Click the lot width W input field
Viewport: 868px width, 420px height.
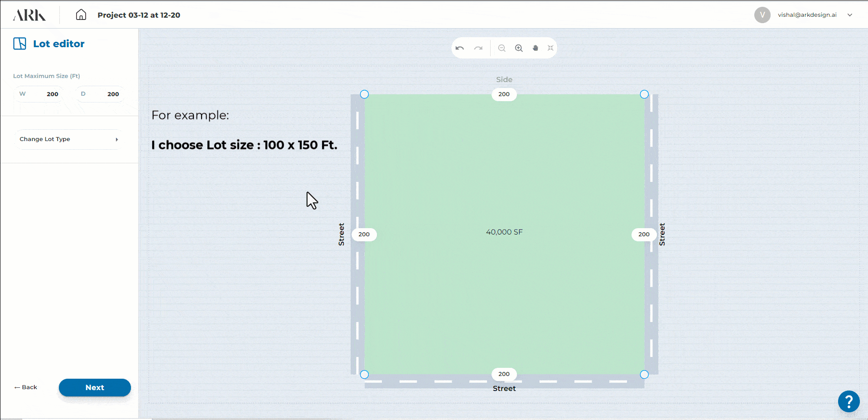click(40, 94)
